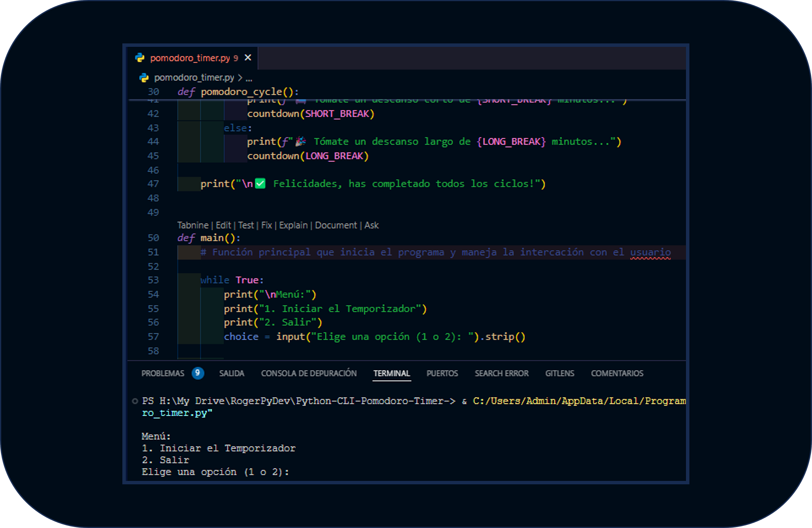Image resolution: width=812 pixels, height=528 pixels.
Task: Click the party popper emoji on line 44
Action: [300, 141]
